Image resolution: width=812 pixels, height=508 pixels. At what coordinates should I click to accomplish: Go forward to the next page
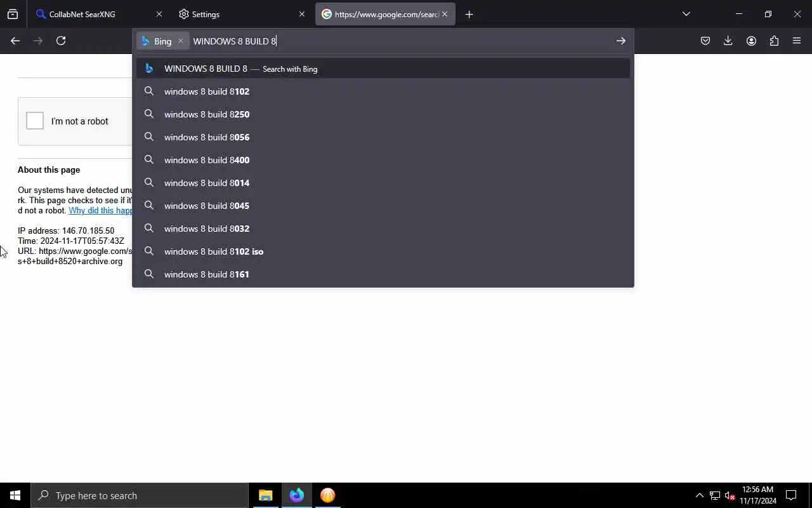(x=38, y=41)
